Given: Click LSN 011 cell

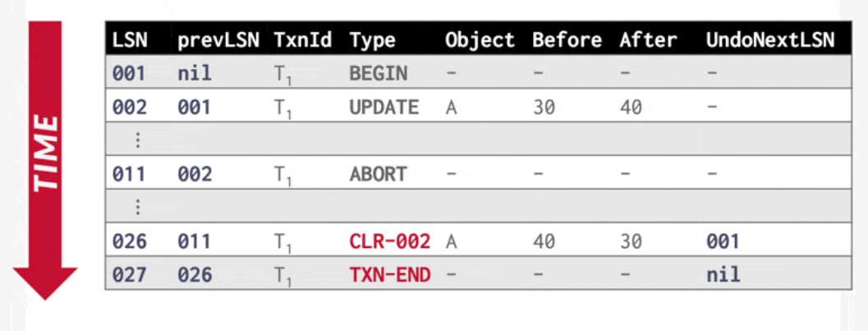Looking at the screenshot, I should pyautogui.click(x=128, y=174).
